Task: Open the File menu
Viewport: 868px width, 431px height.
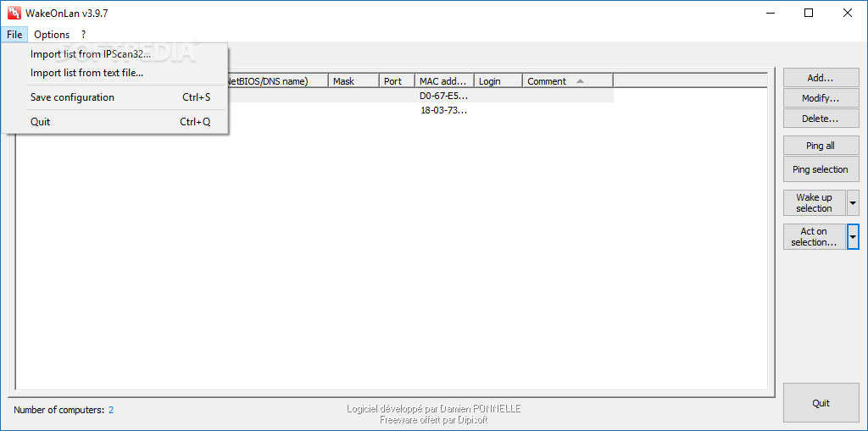Action: click(x=14, y=35)
